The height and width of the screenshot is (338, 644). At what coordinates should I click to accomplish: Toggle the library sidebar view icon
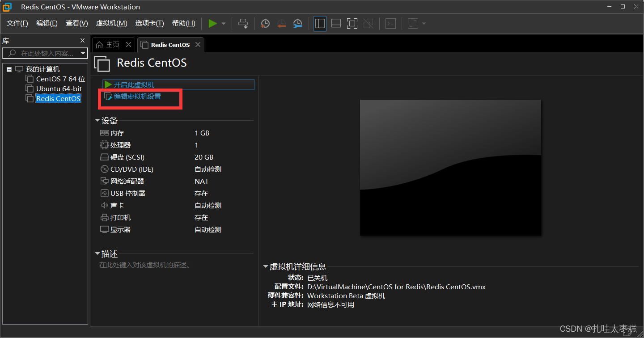click(x=320, y=23)
